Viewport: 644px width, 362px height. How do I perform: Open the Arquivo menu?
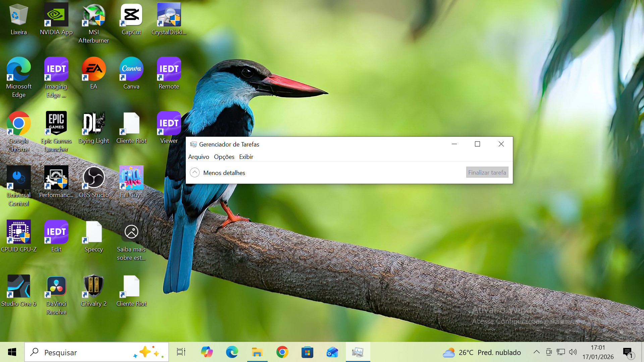coord(199,157)
